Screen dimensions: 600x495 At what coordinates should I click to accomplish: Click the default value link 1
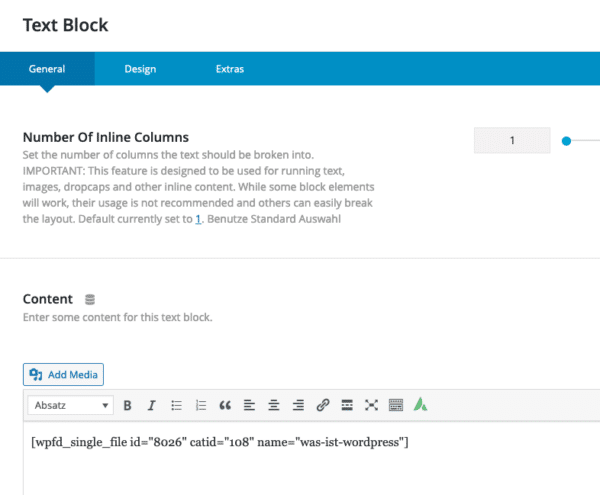pyautogui.click(x=198, y=219)
